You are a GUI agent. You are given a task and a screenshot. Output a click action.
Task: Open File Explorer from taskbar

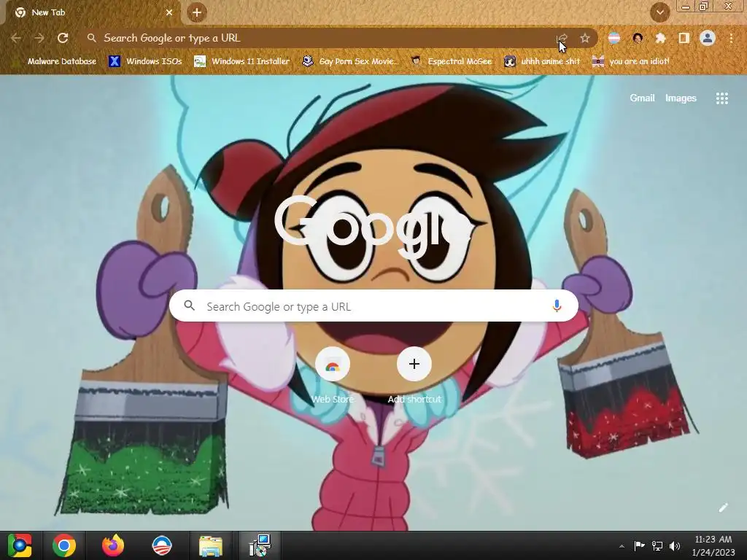[x=210, y=545]
